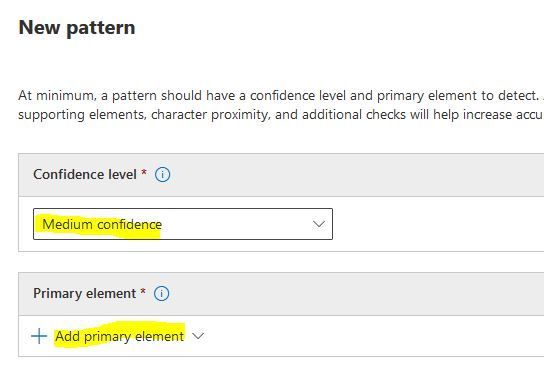
Task: Click the Confidence level label
Action: [85, 174]
